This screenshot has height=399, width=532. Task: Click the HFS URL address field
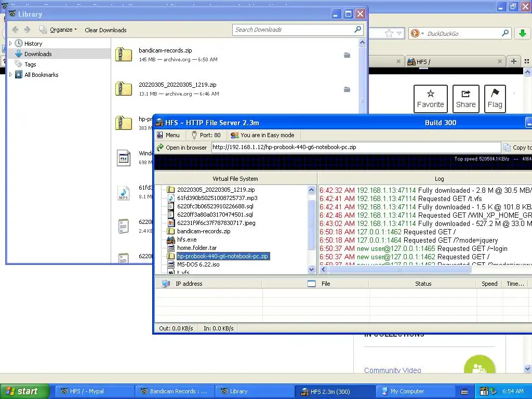(356, 147)
